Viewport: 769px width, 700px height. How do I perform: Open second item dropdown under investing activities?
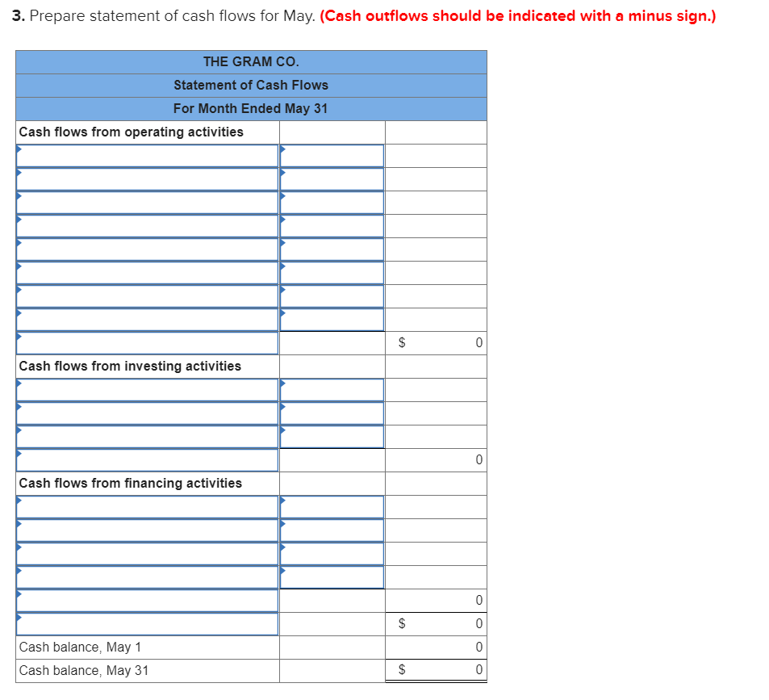[147, 413]
